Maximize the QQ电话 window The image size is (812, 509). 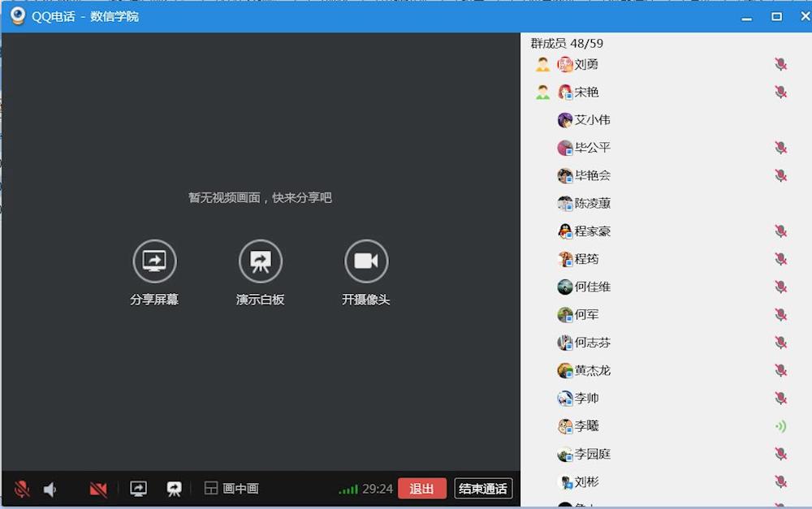(776, 16)
